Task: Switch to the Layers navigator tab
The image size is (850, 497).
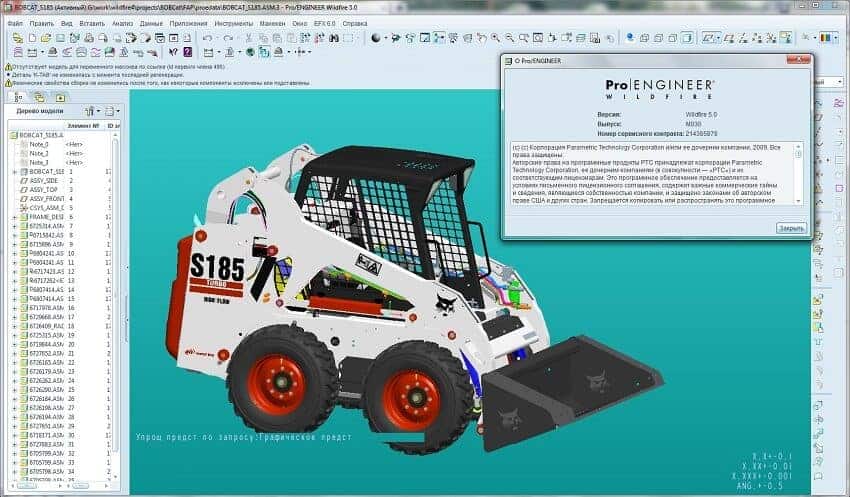Action: tap(39, 98)
